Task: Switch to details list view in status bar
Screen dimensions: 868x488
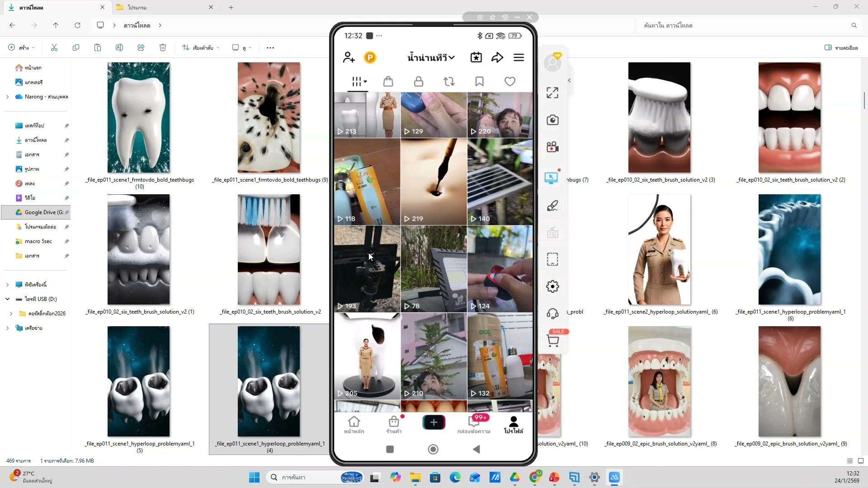Action: click(x=849, y=461)
